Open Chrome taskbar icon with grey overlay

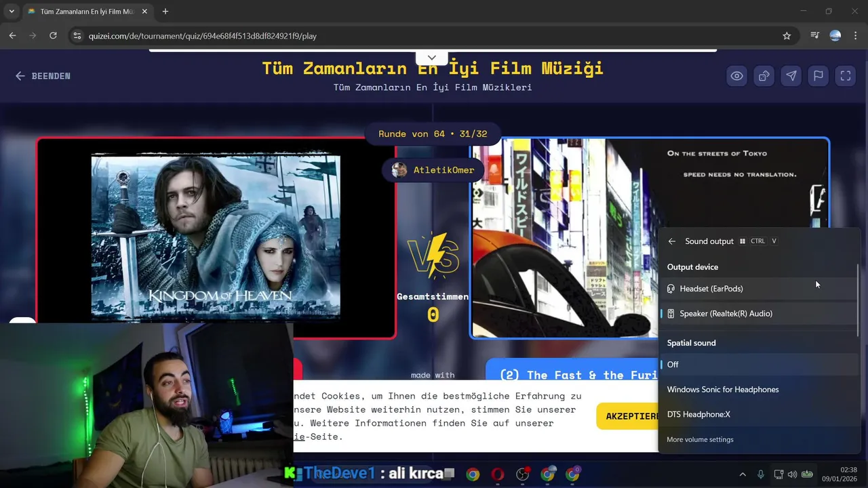pyautogui.click(x=548, y=474)
